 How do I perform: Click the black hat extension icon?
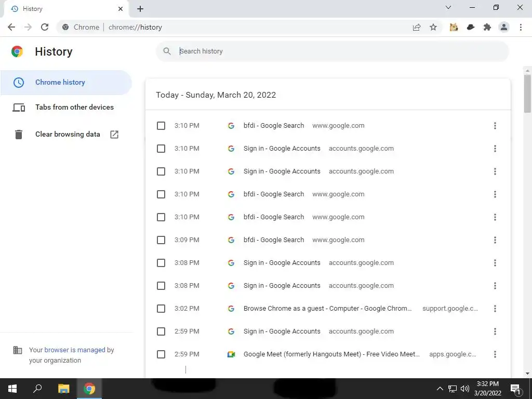click(471, 27)
